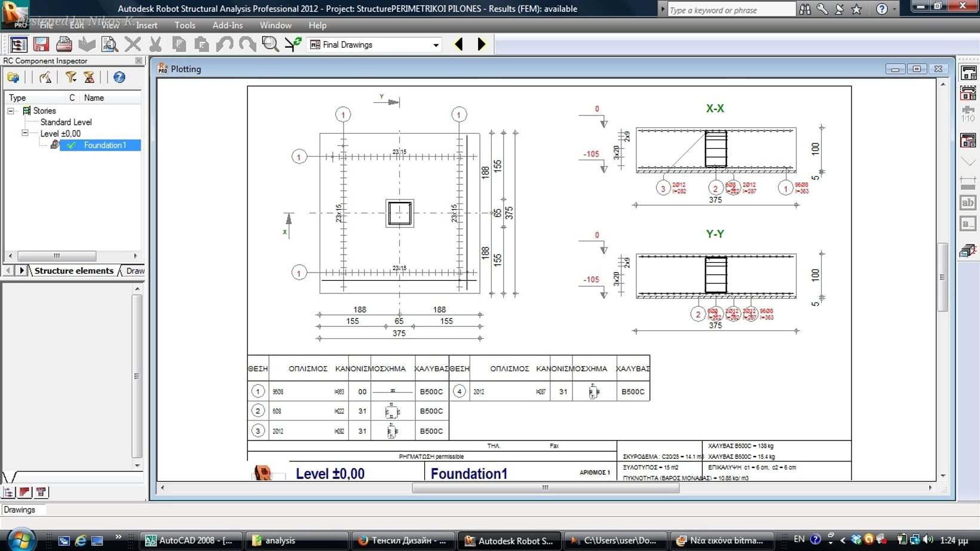Image resolution: width=980 pixels, height=551 pixels.
Task: Click the Print icon in the toolbar
Action: [x=64, y=44]
